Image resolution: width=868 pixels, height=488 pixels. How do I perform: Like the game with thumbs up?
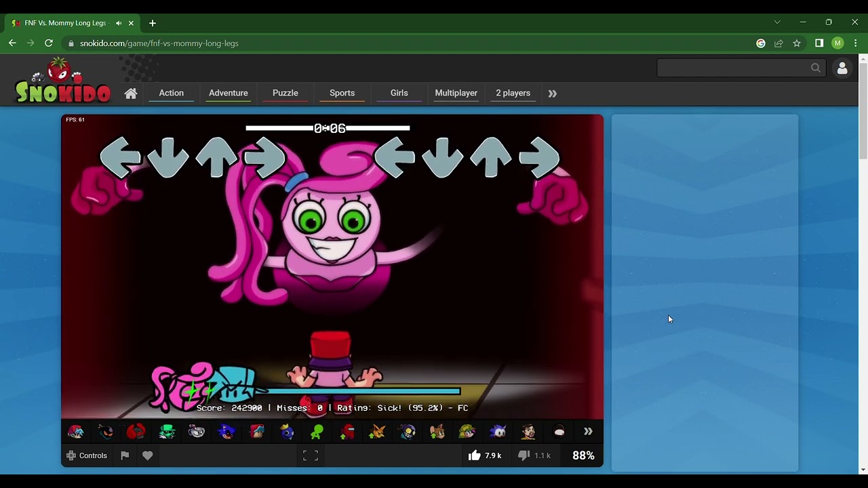485,455
